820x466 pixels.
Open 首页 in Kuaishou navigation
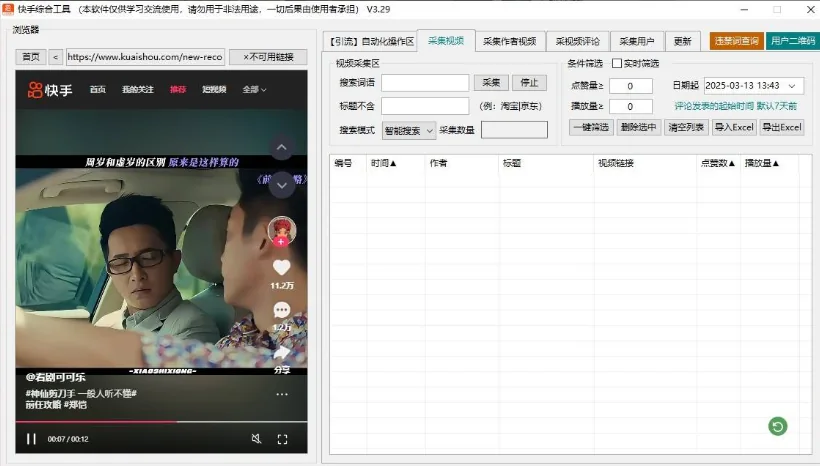tap(98, 89)
